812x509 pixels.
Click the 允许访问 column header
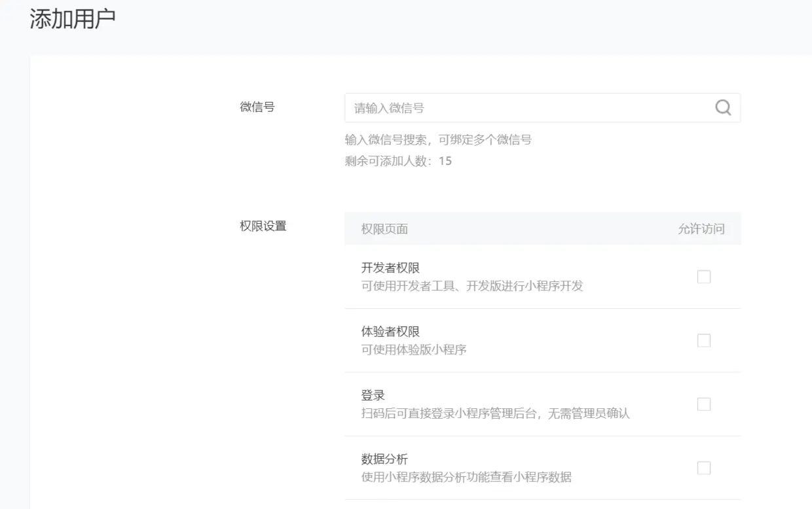click(701, 229)
